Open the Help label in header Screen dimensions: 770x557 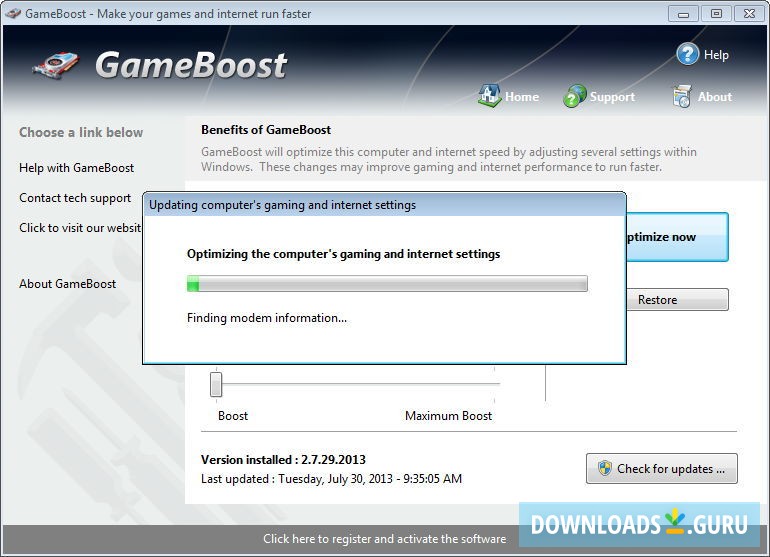click(x=716, y=55)
